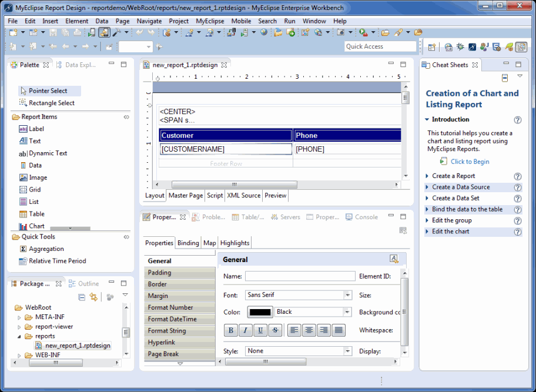Choose the Image report item
The height and width of the screenshot is (392, 536).
pyautogui.click(x=38, y=177)
